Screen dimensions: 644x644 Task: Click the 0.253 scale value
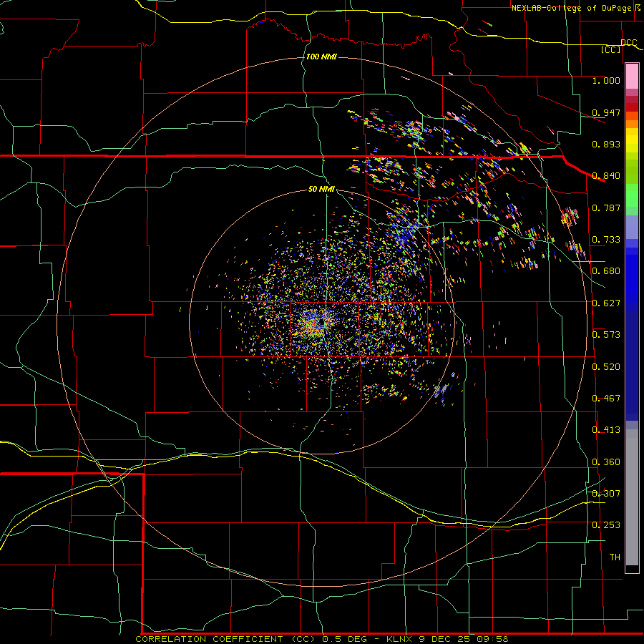point(606,525)
